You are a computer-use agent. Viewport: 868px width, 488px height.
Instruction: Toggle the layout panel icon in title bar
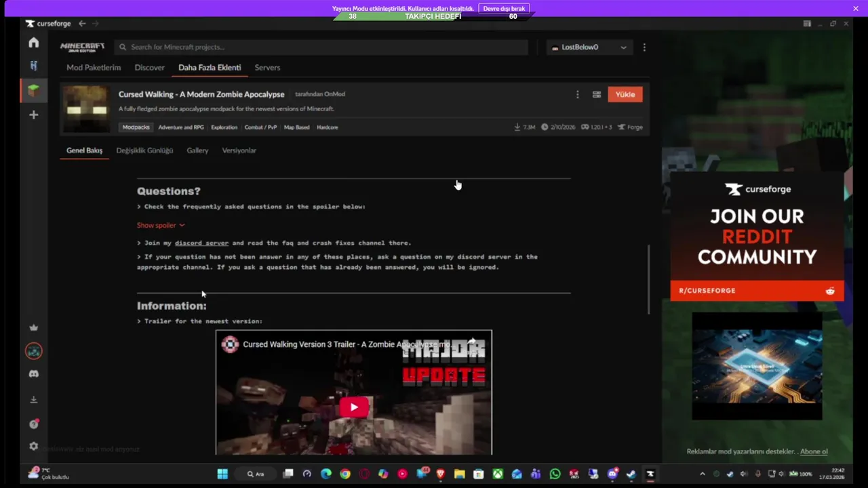tap(807, 24)
